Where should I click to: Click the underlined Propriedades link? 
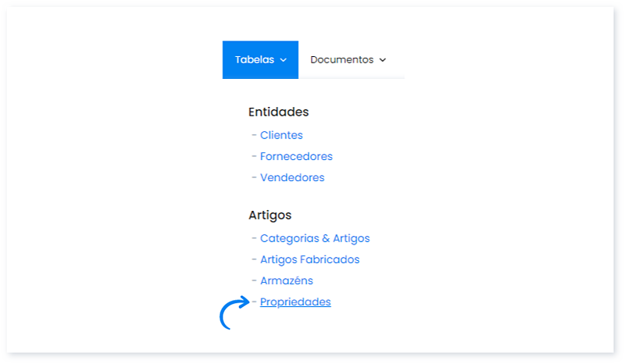tap(295, 302)
